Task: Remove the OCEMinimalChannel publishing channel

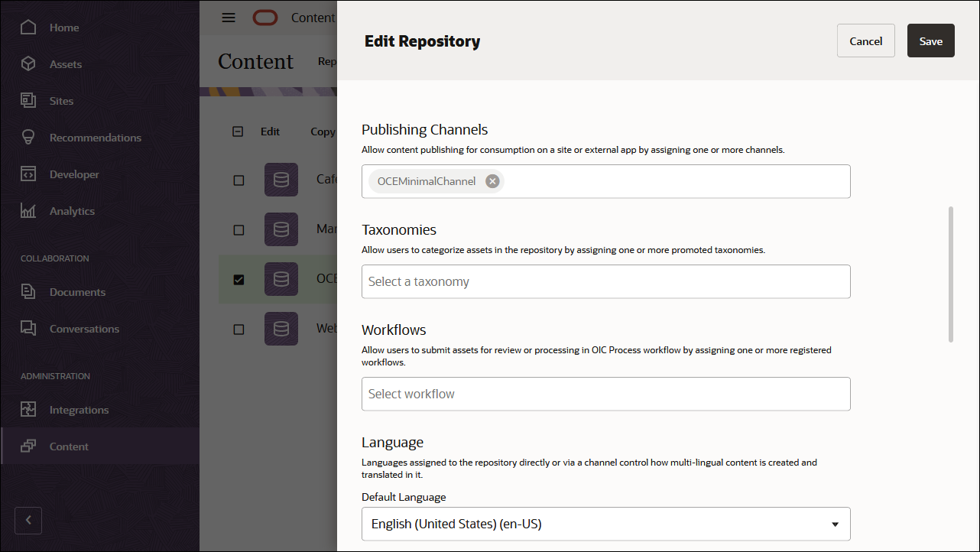Action: click(x=492, y=181)
